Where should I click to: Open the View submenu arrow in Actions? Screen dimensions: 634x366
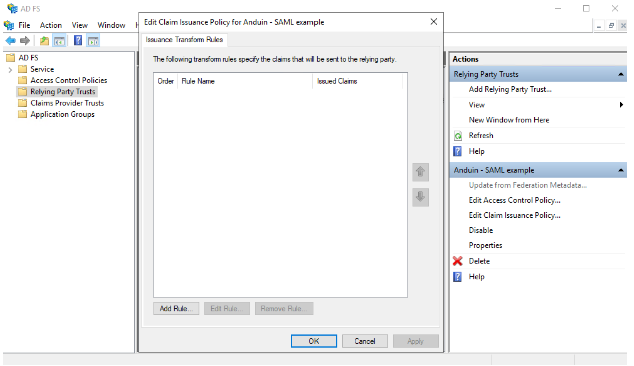621,105
